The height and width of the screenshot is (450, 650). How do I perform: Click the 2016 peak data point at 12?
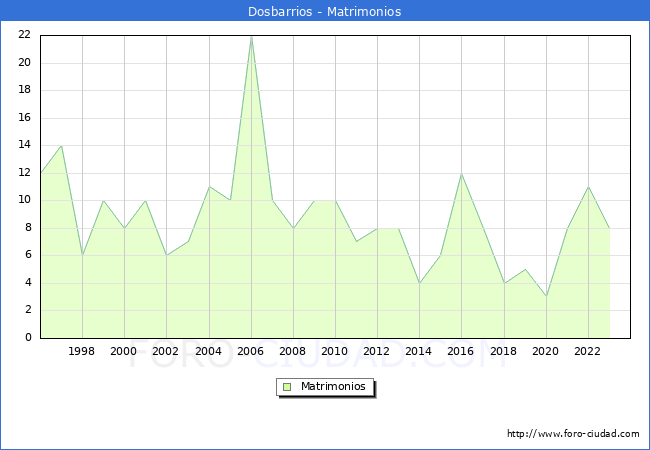461,174
